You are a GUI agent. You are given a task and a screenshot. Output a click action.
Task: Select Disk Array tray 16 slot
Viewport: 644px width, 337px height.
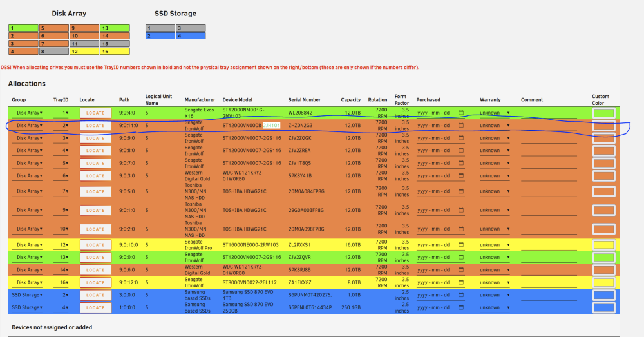coord(115,52)
